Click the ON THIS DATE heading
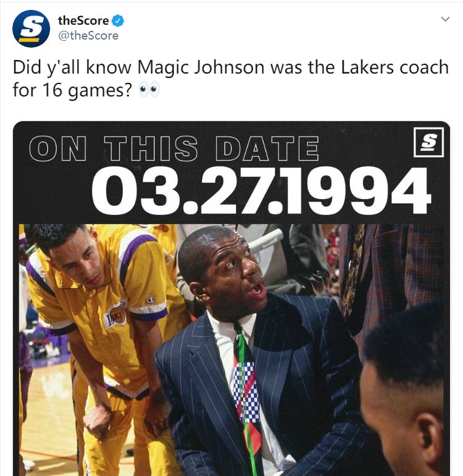This screenshot has width=463, height=476. point(174,148)
